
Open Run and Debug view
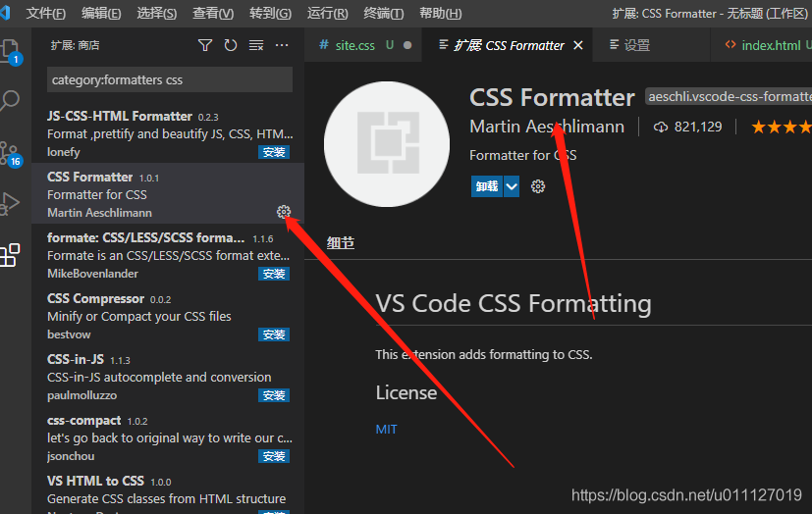10,204
